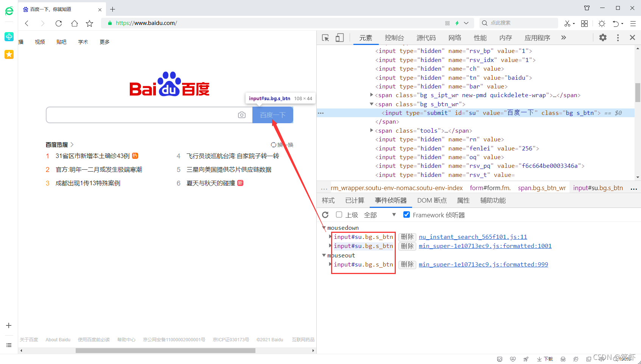Screen dimensions: 641x364
Task: Refresh the event listeners list
Action: tap(325, 215)
